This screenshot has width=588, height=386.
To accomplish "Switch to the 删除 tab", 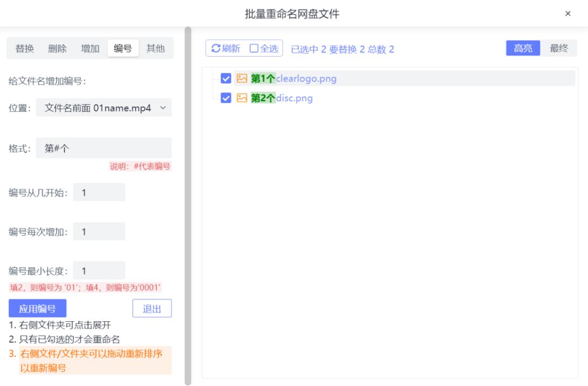I will click(57, 48).
